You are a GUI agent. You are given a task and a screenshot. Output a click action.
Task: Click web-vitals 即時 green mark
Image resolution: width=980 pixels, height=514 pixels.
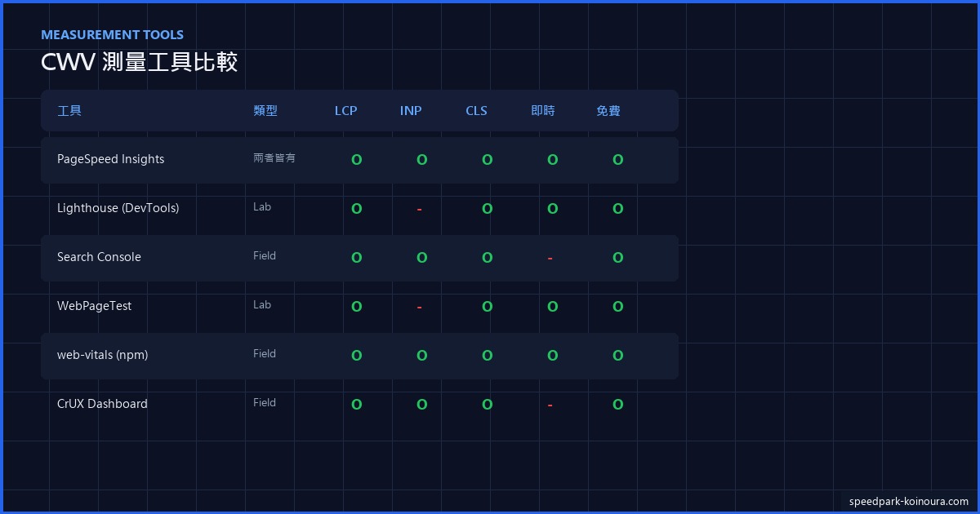[552, 356]
